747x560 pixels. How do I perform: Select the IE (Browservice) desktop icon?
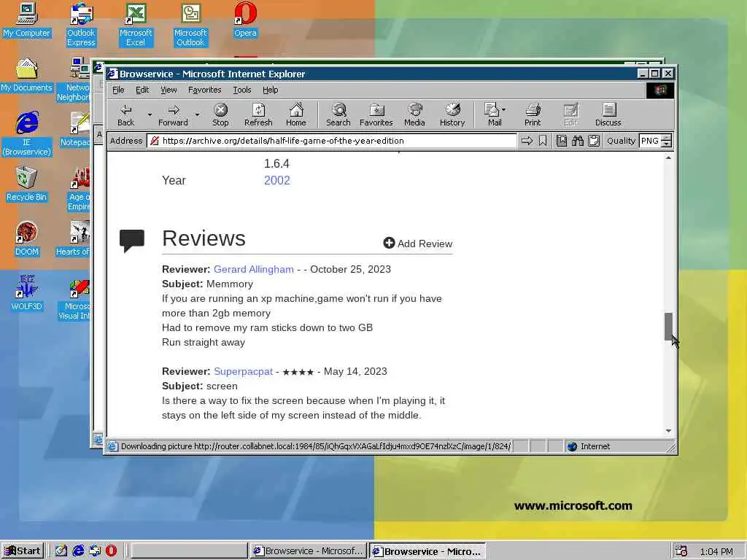point(27,134)
